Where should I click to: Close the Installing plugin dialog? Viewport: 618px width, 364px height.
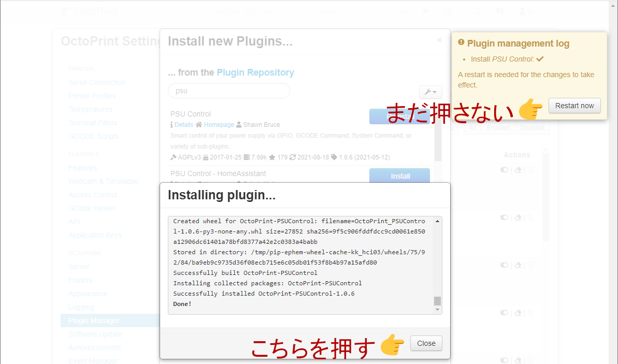(x=426, y=343)
